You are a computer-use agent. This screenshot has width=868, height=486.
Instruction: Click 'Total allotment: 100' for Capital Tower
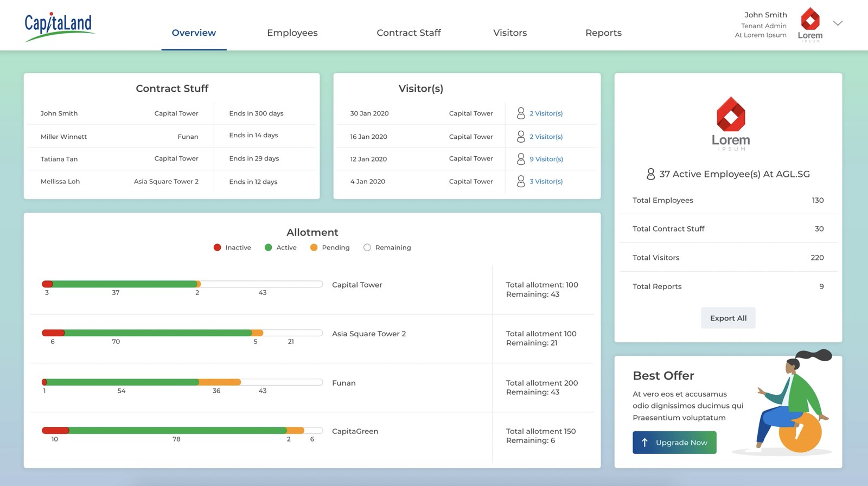coord(542,285)
